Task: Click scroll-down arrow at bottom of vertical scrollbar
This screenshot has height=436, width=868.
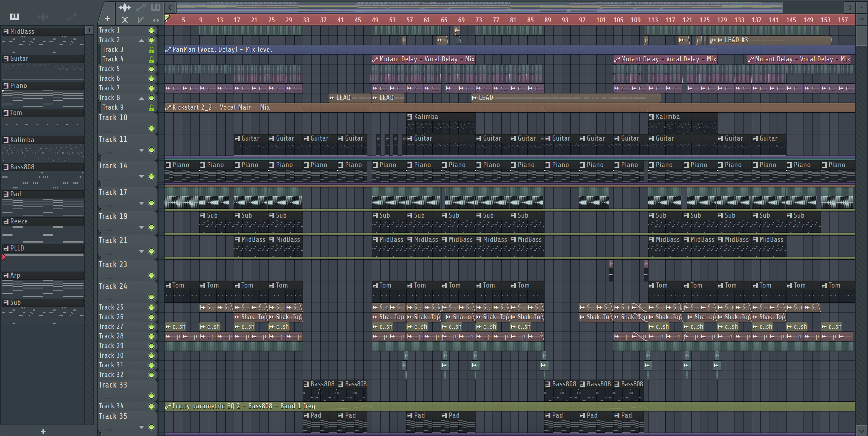Action: click(862, 430)
